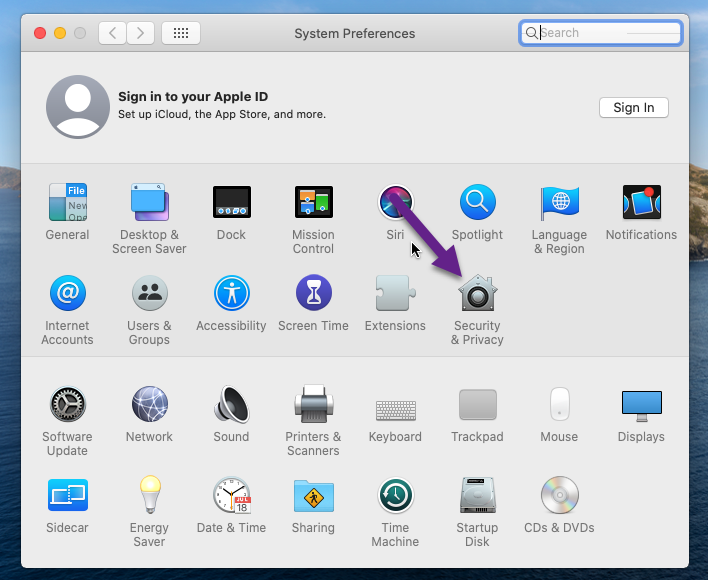708x580 pixels.
Task: Open Mission Control preferences
Action: coord(313,202)
